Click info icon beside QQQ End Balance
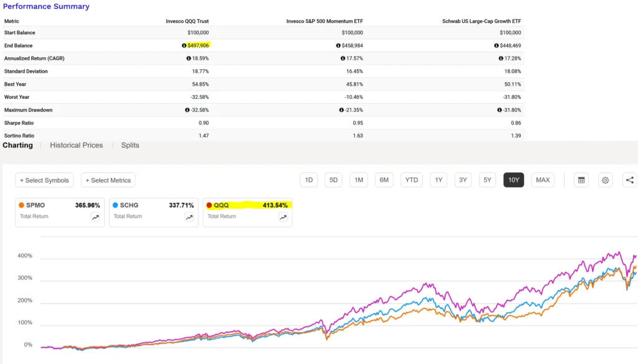This screenshot has height=364, width=638. pos(184,45)
